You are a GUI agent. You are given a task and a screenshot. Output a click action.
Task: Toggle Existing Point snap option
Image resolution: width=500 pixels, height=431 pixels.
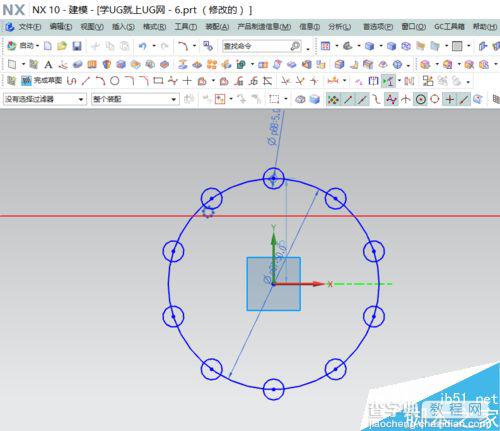pyautogui.click(x=450, y=99)
